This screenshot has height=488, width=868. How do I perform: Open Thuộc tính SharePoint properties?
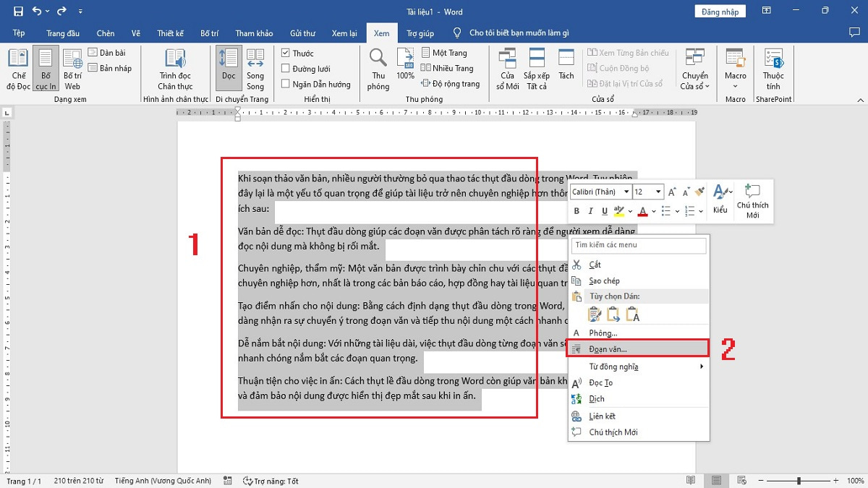coord(773,69)
